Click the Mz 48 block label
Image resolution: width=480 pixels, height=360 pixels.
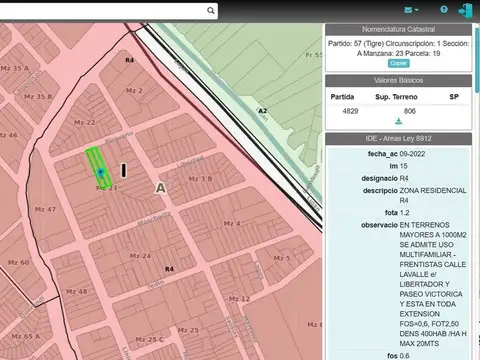[77, 292]
